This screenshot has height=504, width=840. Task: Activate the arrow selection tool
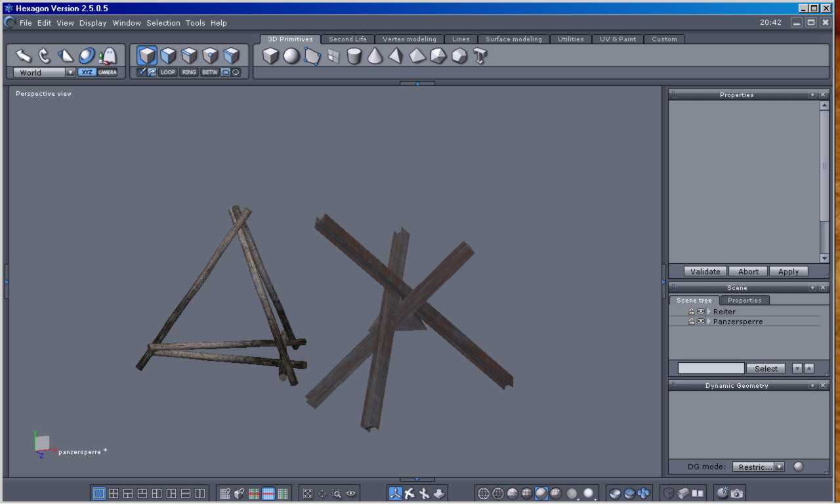point(24,56)
